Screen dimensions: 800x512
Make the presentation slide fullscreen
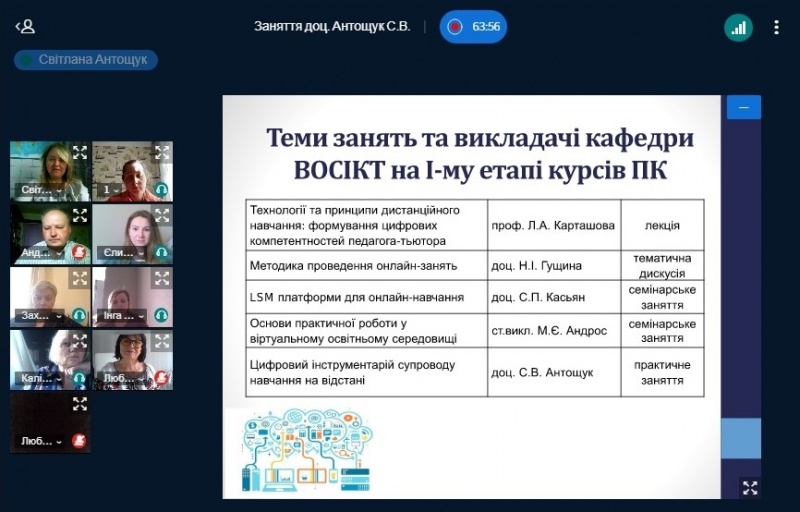749,488
